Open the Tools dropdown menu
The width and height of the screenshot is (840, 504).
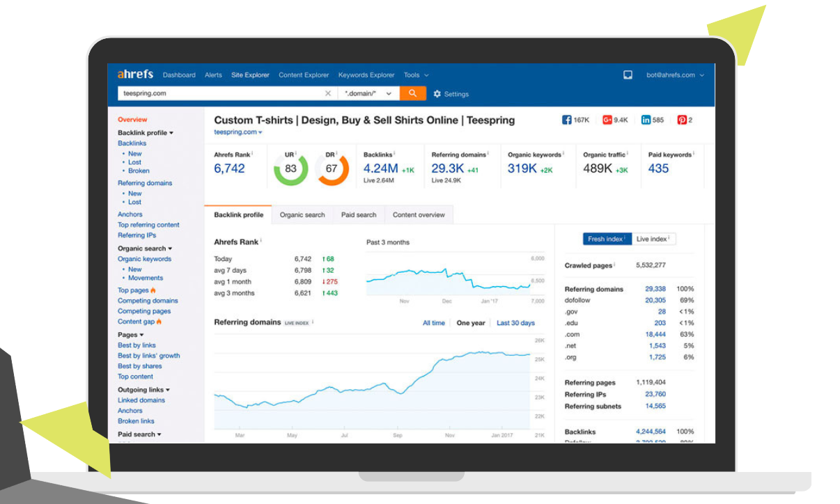(417, 75)
